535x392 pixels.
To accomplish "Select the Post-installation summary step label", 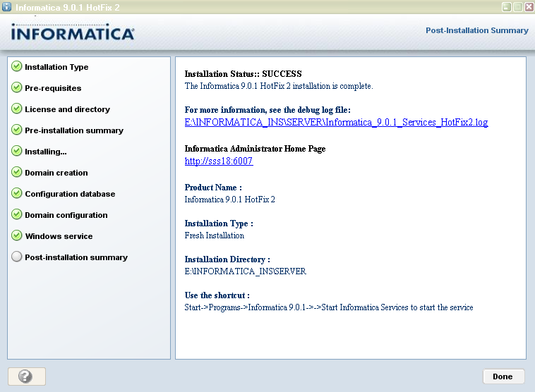I will tap(76, 257).
